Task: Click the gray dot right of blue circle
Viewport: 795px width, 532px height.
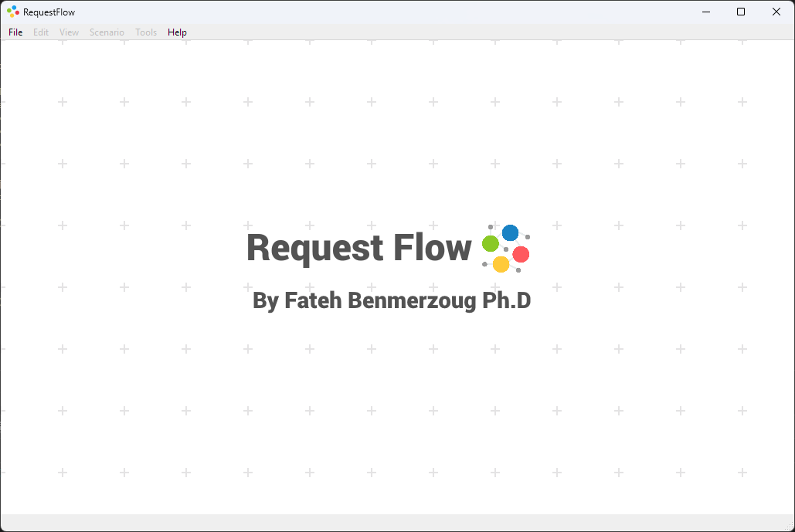Action: pyautogui.click(x=528, y=237)
